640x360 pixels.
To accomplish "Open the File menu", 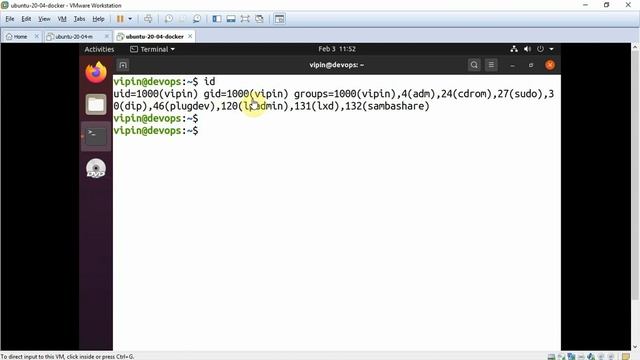I will (x=10, y=19).
